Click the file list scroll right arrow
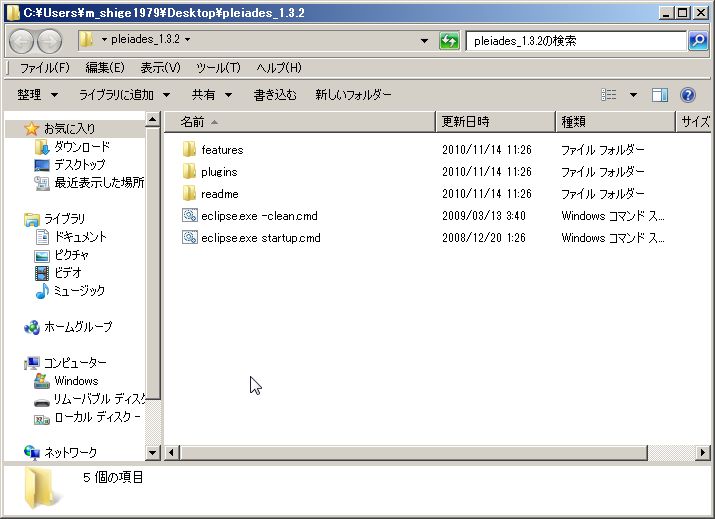The image size is (715, 519). pos(703,452)
